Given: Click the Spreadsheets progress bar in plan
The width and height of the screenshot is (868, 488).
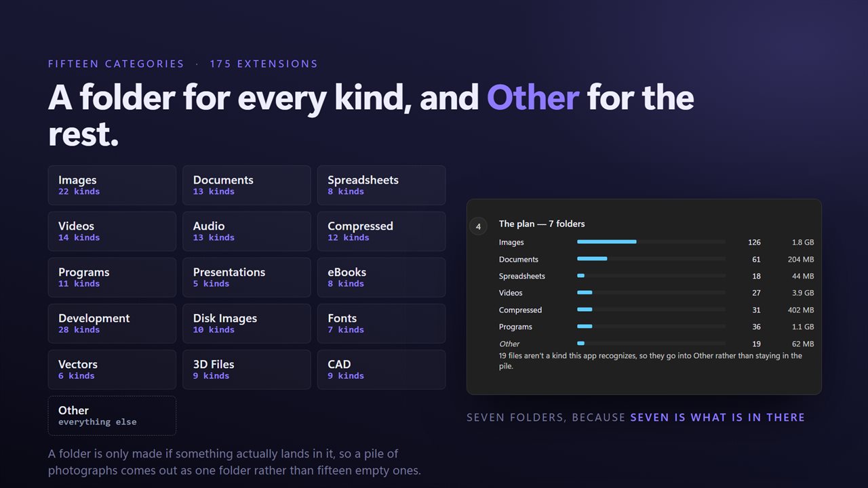Looking at the screenshot, I should (x=651, y=276).
